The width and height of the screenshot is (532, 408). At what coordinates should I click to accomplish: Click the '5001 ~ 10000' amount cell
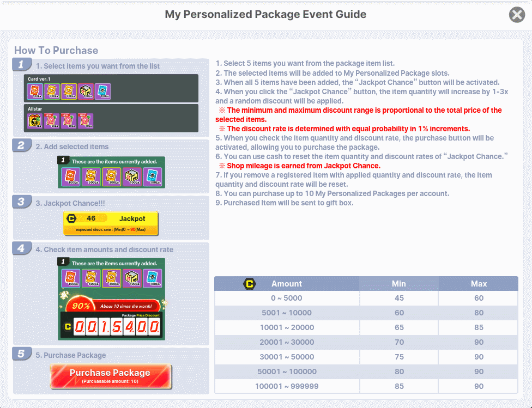point(287,313)
